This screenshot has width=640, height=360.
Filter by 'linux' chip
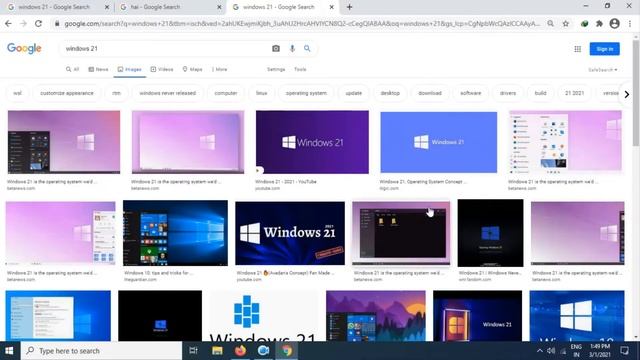pyautogui.click(x=262, y=93)
